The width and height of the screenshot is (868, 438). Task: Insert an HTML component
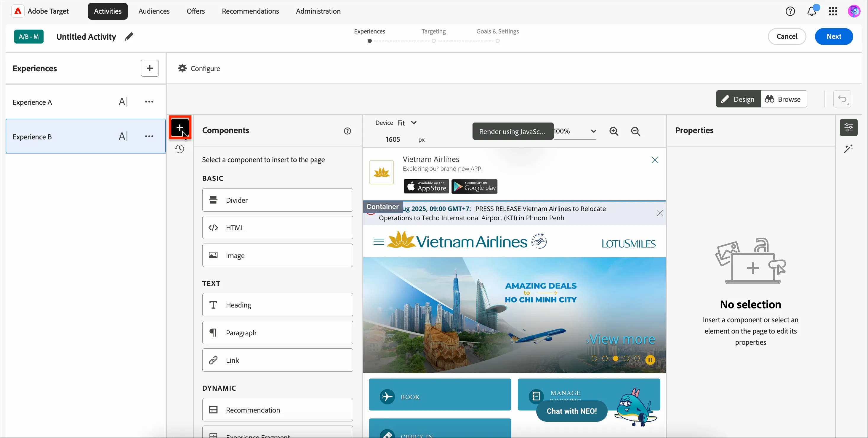[277, 228]
